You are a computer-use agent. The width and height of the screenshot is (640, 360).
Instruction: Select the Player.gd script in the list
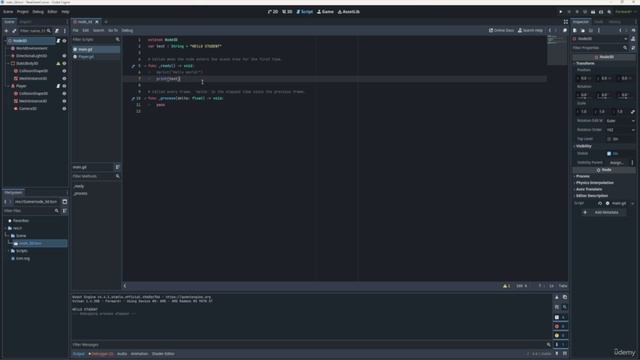pos(96,57)
